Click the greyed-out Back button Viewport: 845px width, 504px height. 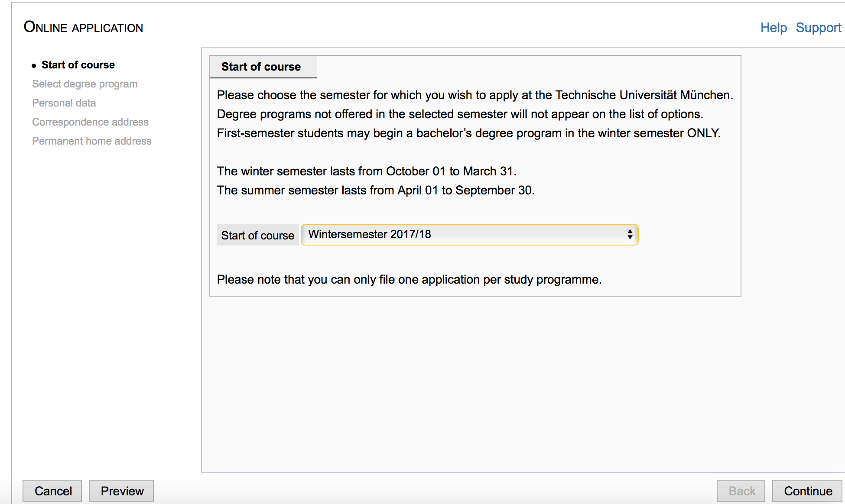tap(741, 491)
